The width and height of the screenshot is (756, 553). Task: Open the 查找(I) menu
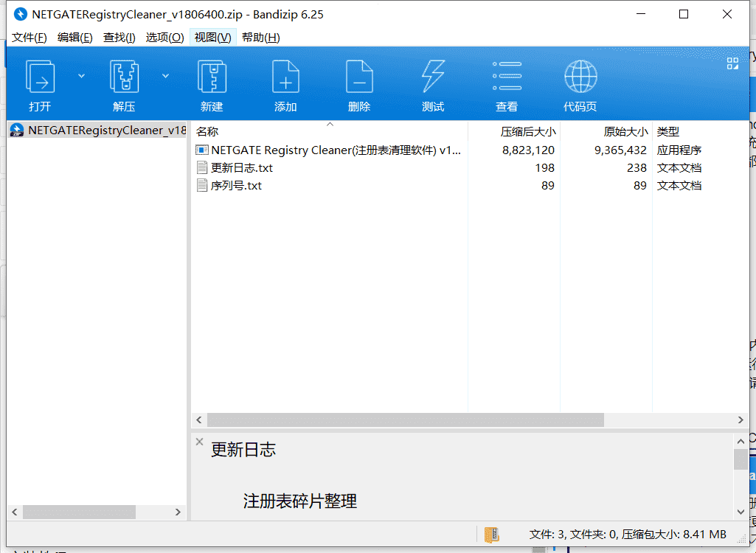[x=119, y=38]
